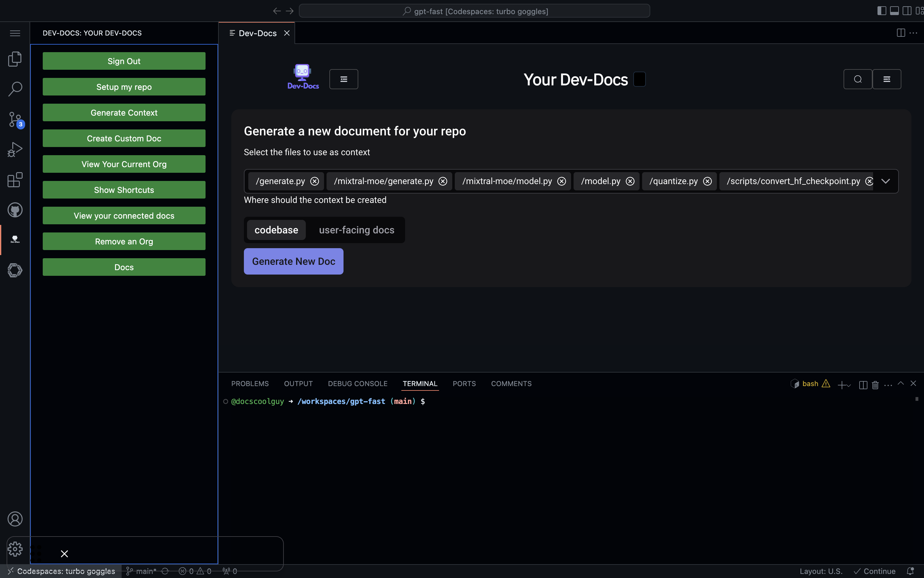The height and width of the screenshot is (578, 924).
Task: Remove the /generate.py file chip
Action: coord(314,181)
